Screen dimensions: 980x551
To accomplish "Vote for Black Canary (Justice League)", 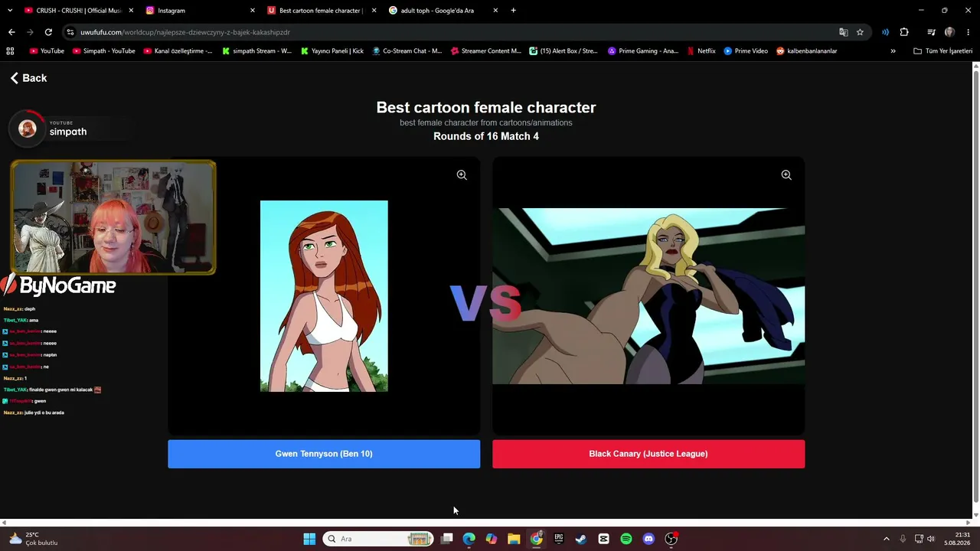I will point(648,454).
